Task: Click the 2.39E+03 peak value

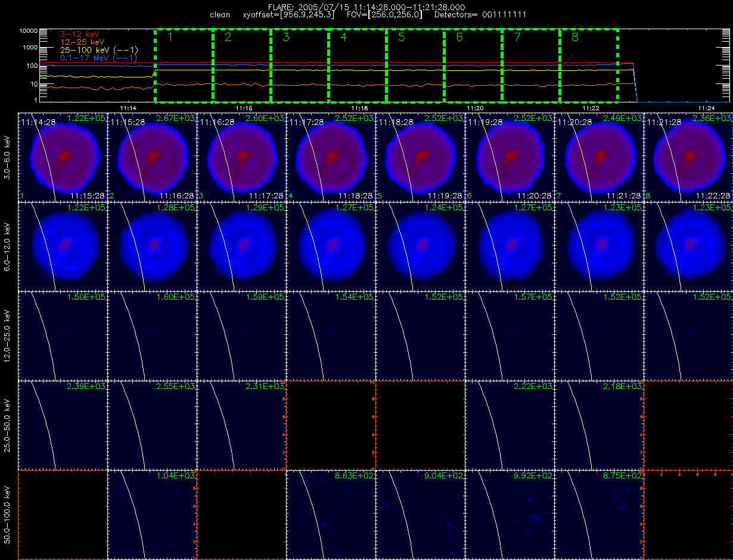Action: coord(86,386)
